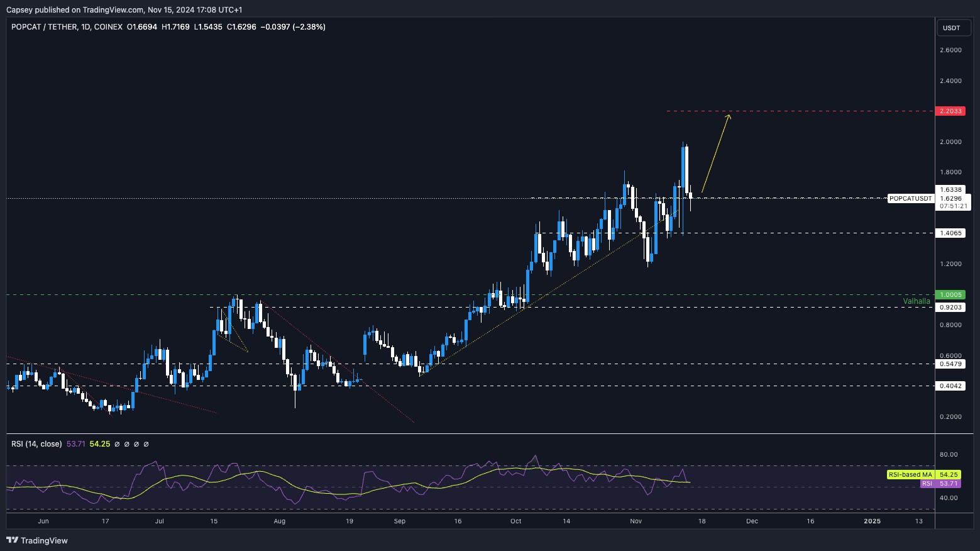Click the first ∅ icon beside RSI values

tap(117, 444)
